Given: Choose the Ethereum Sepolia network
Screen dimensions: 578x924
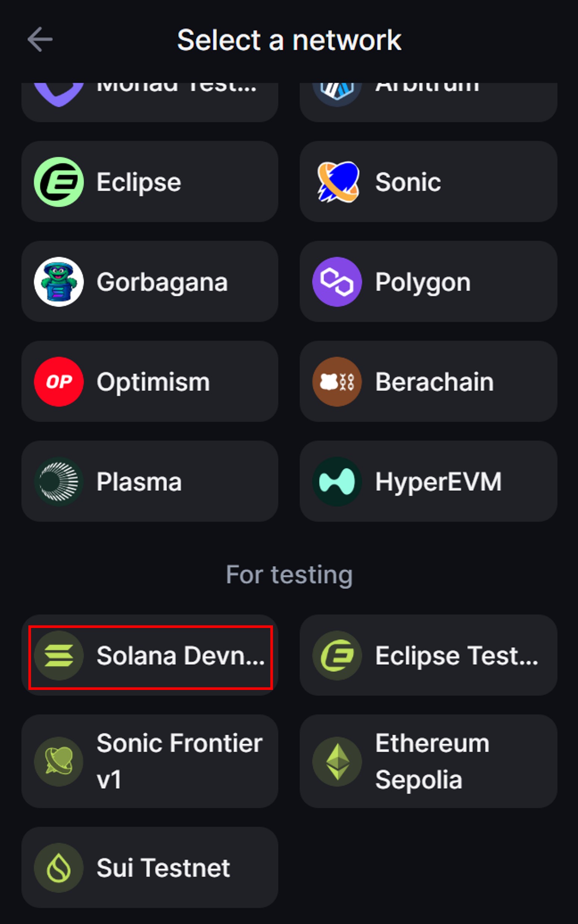Looking at the screenshot, I should 428,761.
